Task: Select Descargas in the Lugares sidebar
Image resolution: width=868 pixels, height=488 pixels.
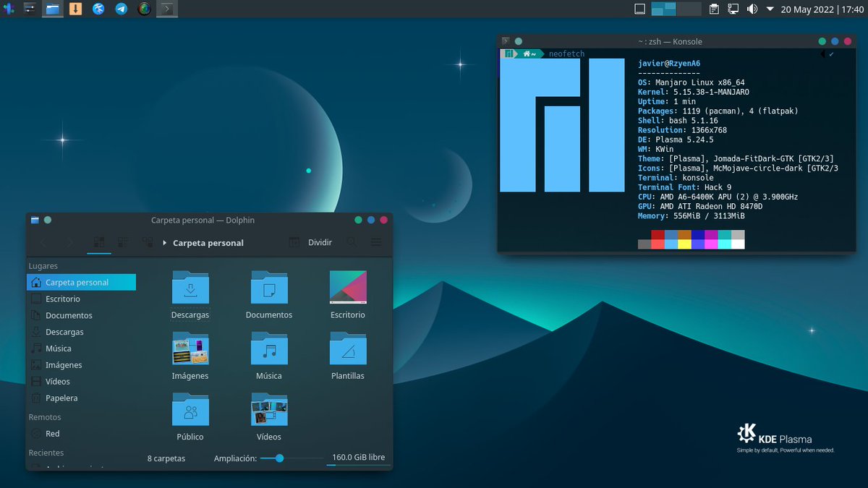Action: pyautogui.click(x=81, y=332)
